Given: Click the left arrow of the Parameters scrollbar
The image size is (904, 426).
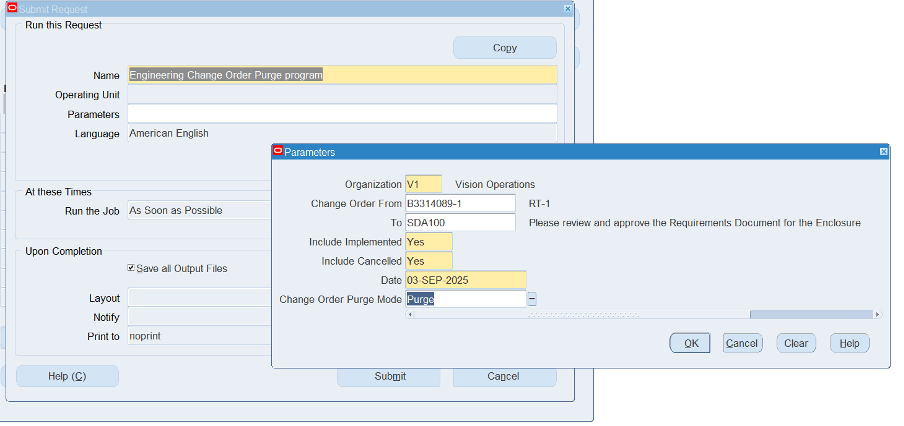Looking at the screenshot, I should (410, 314).
